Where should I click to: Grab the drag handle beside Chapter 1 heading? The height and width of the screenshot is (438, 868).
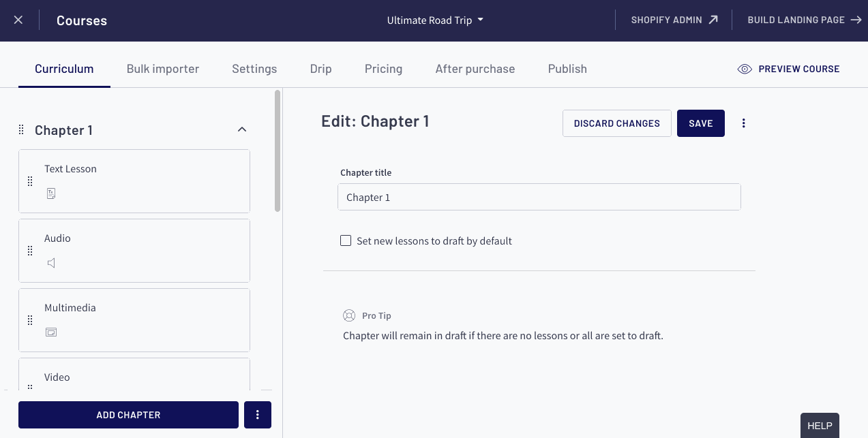pos(21,129)
